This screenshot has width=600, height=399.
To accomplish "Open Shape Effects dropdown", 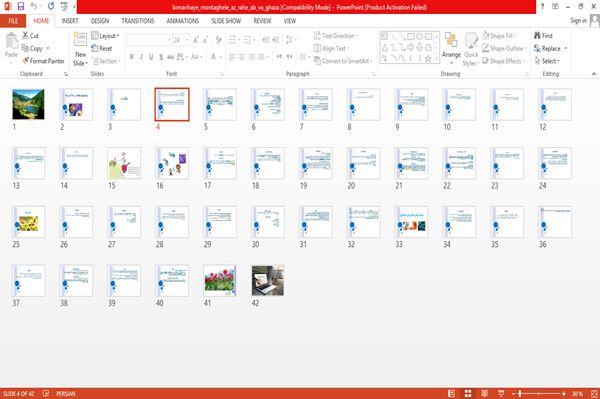I will coord(504,61).
